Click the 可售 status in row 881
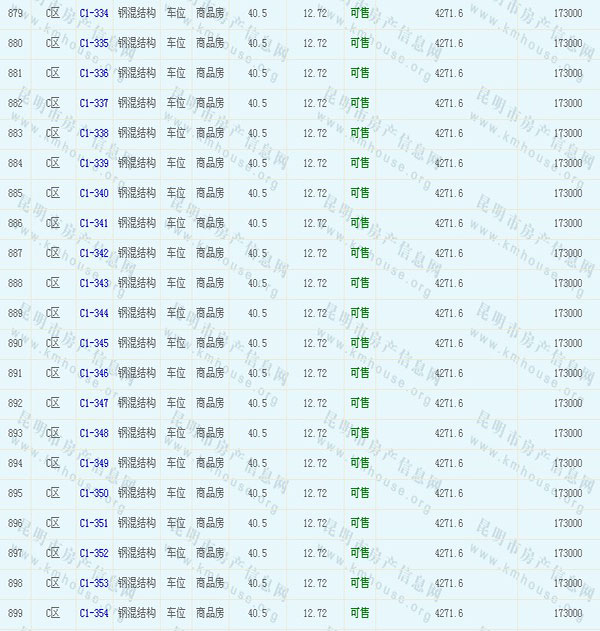Image resolution: width=600 pixels, height=631 pixels. click(x=359, y=73)
